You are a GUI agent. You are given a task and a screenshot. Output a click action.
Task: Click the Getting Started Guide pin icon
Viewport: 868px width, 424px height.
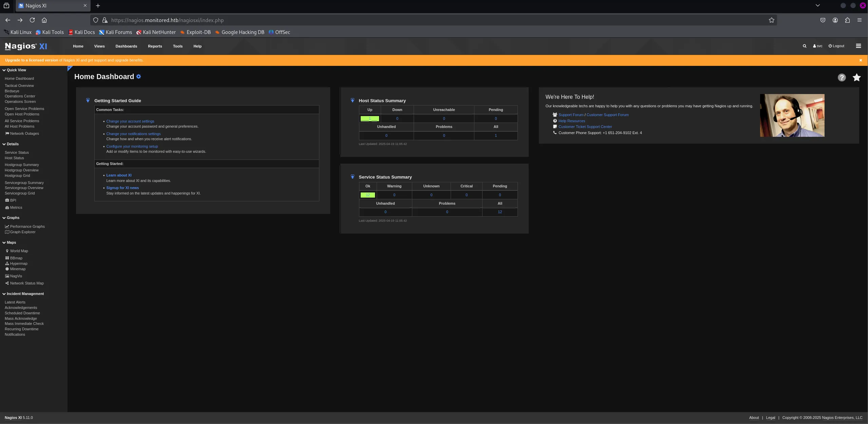(88, 100)
